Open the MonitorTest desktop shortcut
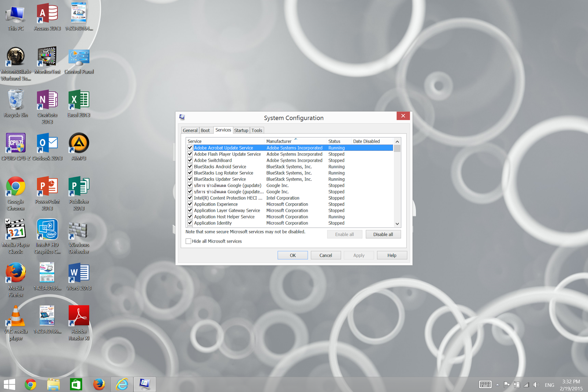This screenshot has width=588, height=392. pos(47,60)
